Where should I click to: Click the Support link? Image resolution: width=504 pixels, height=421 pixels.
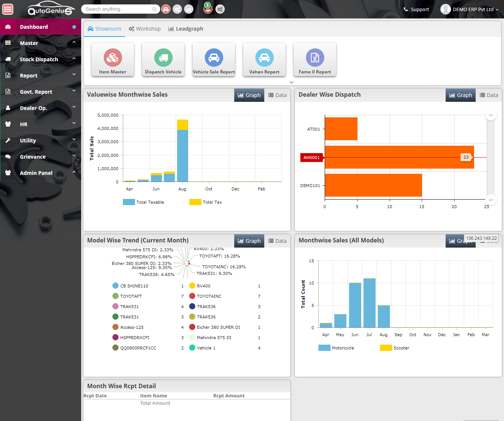click(419, 9)
